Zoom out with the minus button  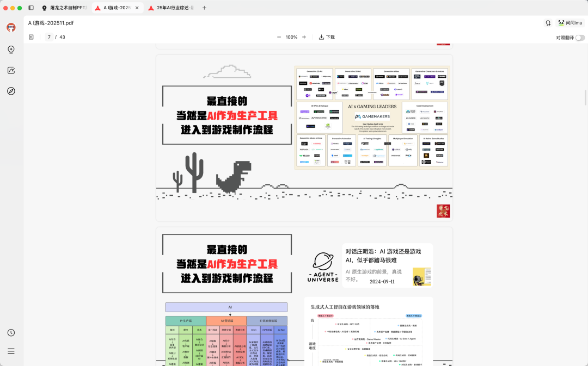(x=278, y=37)
